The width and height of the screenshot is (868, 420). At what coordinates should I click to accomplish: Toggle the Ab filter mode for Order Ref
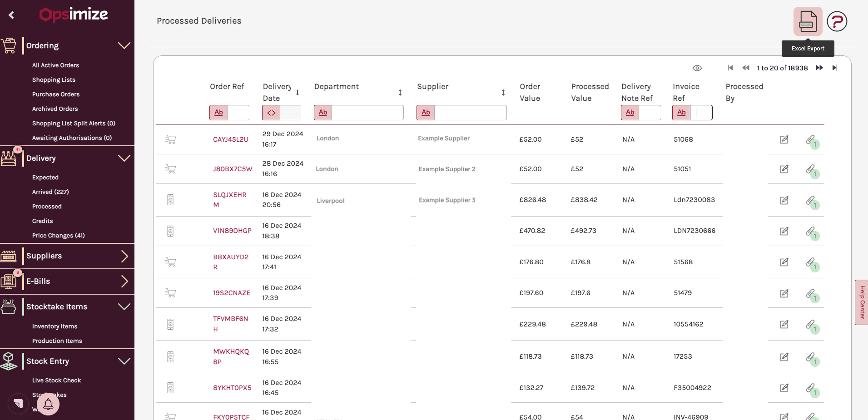click(x=218, y=113)
